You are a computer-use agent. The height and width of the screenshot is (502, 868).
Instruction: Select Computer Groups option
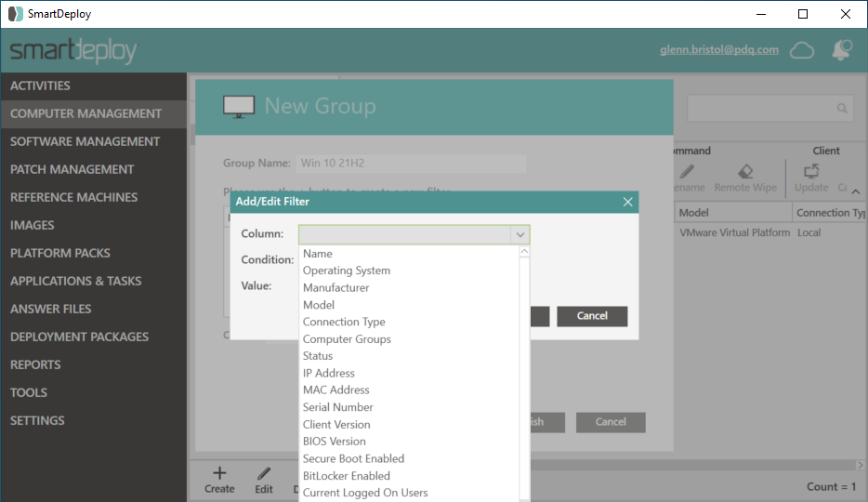pyautogui.click(x=347, y=339)
